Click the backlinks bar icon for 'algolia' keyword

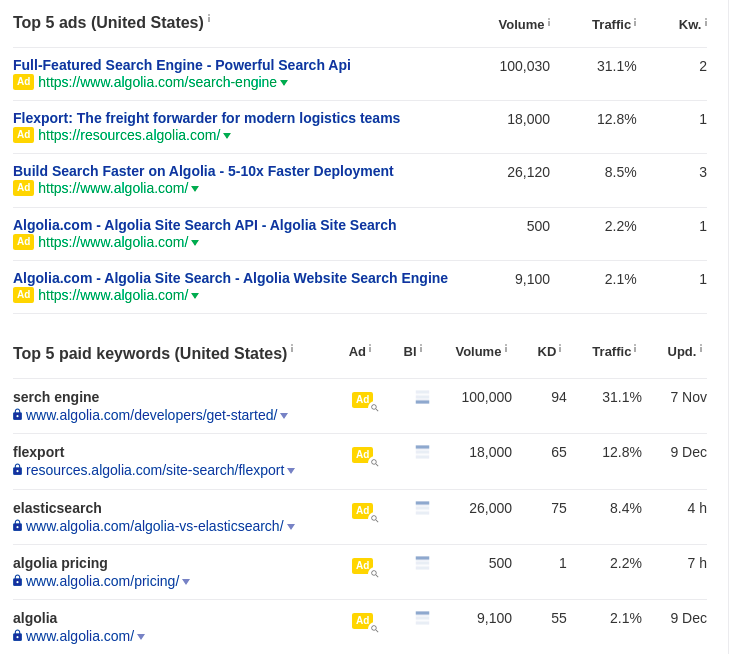[422, 618]
